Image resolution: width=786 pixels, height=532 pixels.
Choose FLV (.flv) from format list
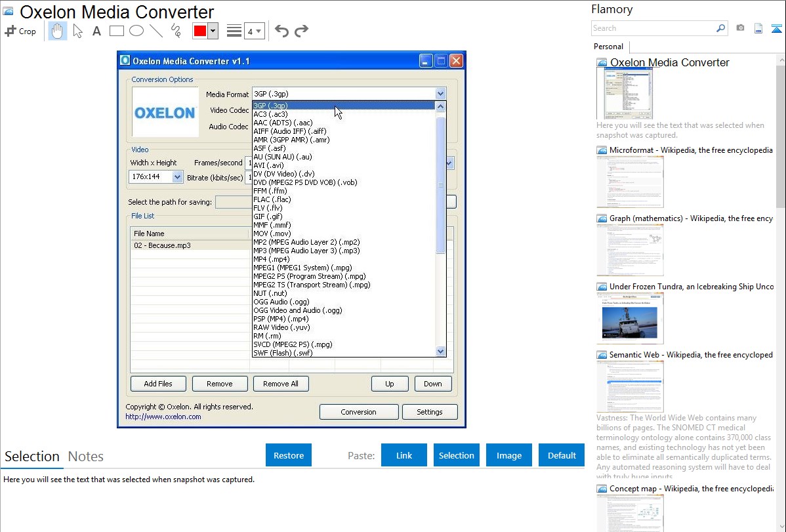pos(344,208)
